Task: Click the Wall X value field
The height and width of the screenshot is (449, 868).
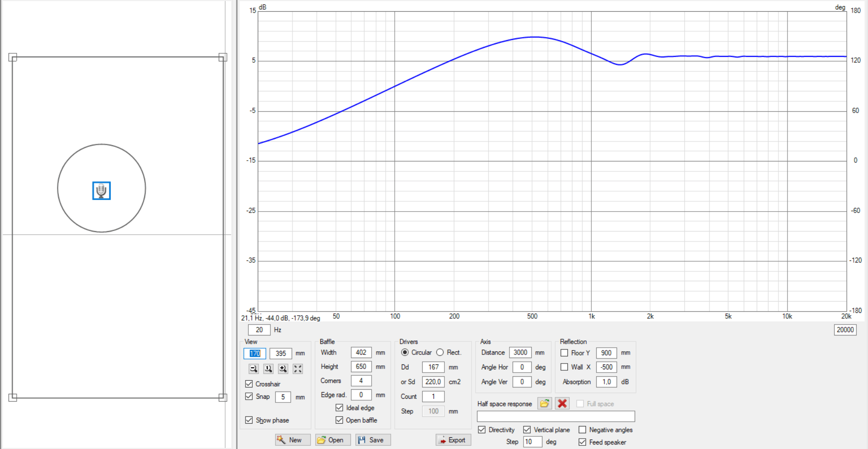Action: point(607,367)
